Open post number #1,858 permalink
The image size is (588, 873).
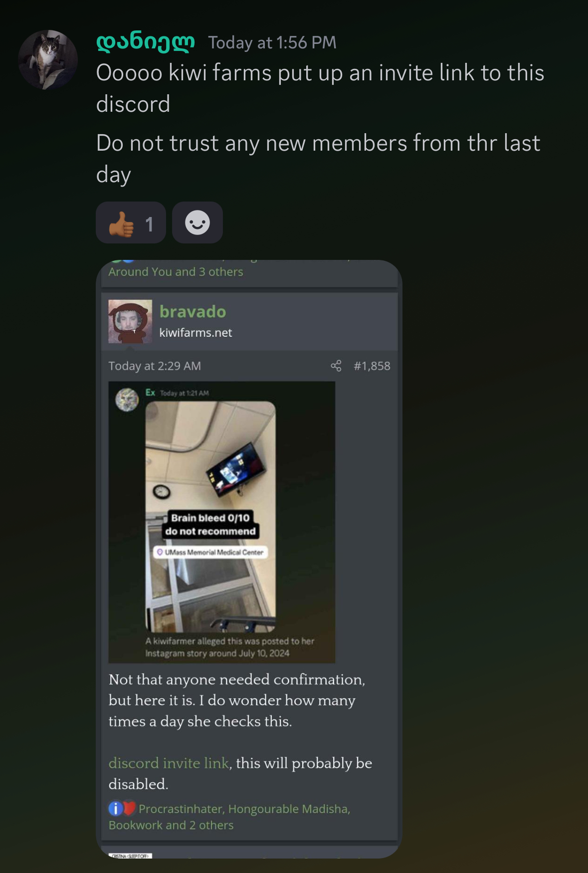tap(372, 366)
